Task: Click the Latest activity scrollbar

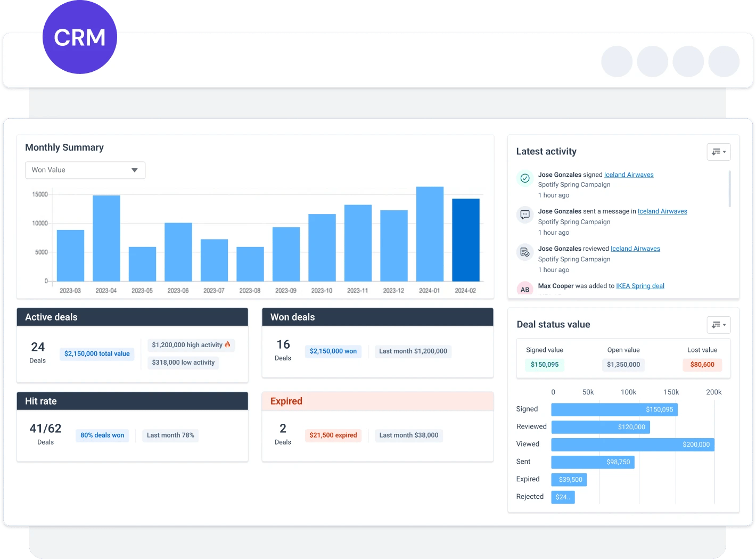Action: coord(729,188)
